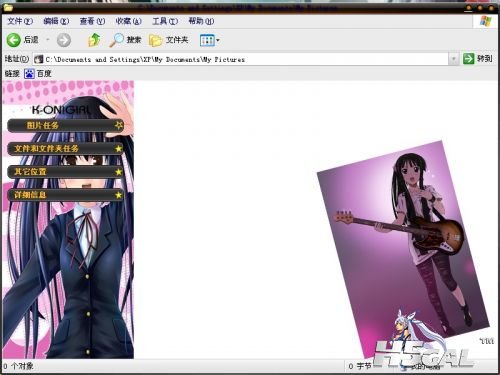Open the Tools (工具) menu
The height and width of the screenshot is (375, 500).
point(165,21)
